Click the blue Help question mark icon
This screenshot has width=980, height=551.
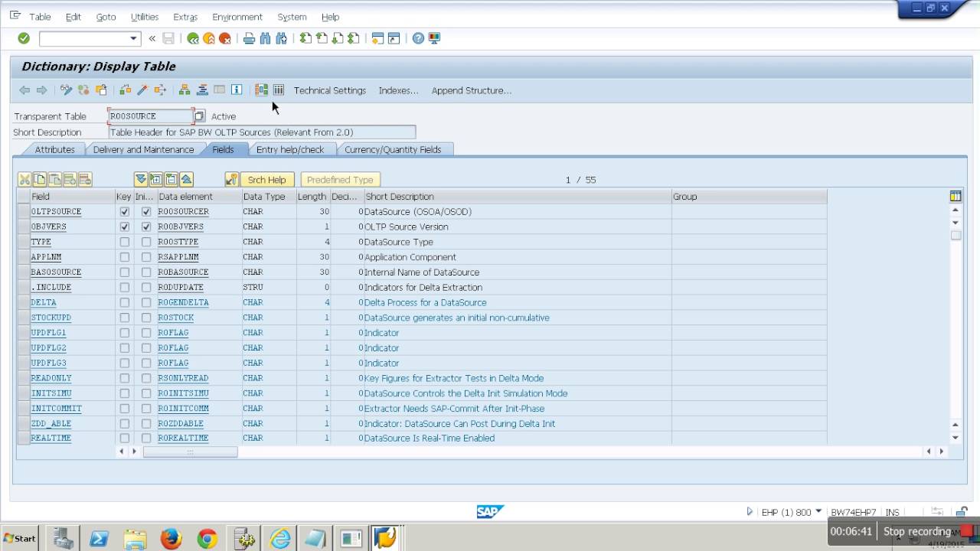click(418, 38)
